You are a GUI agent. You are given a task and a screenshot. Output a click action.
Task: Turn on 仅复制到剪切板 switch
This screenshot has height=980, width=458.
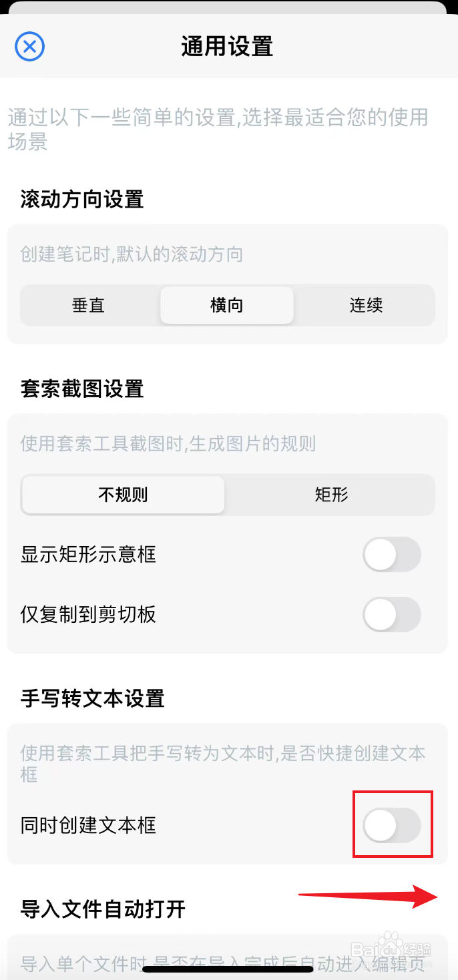pos(392,615)
